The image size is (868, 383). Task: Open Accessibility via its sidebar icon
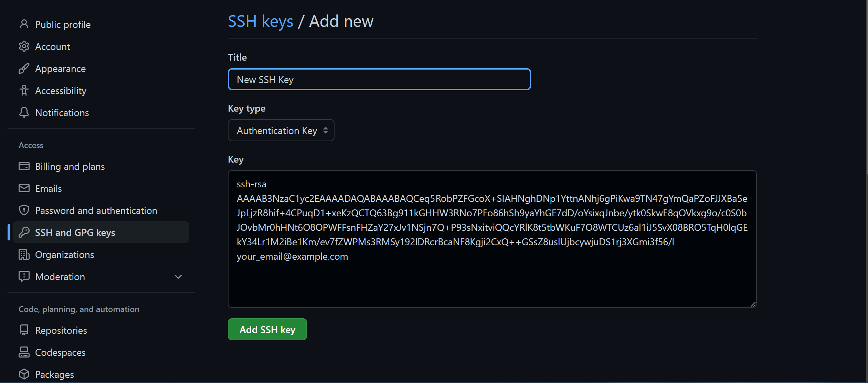coord(24,90)
